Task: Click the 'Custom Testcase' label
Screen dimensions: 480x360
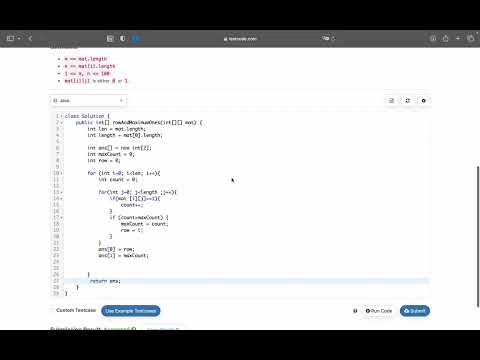Action: (x=76, y=310)
